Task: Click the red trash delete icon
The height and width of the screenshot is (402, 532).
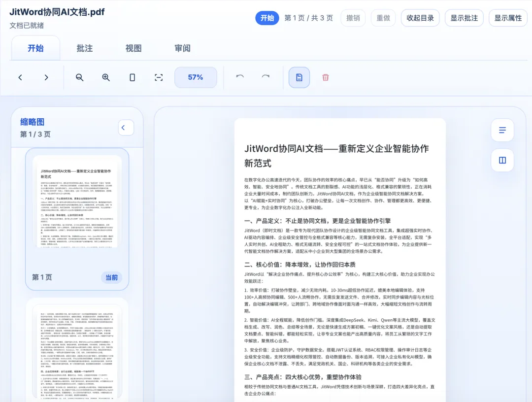Action: pos(326,77)
